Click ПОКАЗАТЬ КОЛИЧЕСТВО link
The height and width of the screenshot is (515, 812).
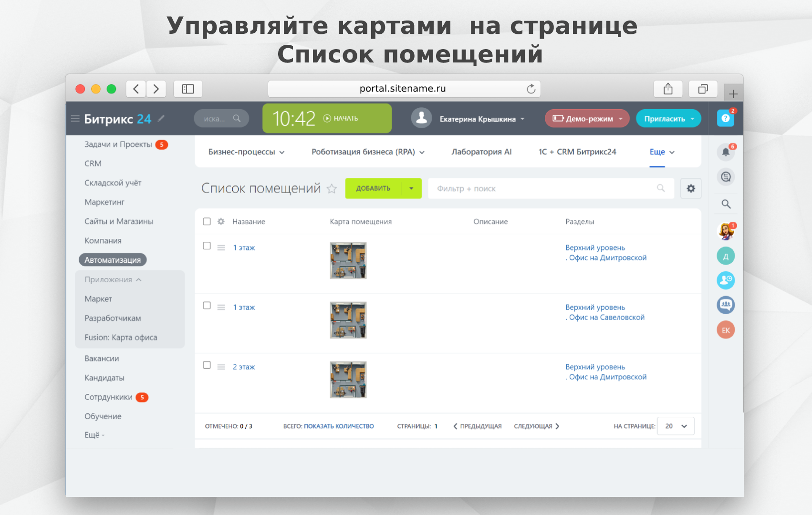[x=339, y=426]
